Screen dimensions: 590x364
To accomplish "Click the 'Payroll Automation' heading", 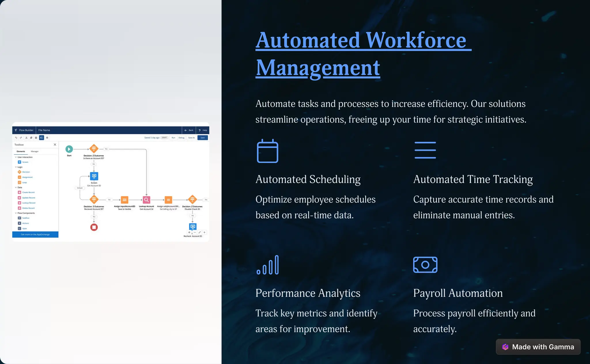I will click(x=458, y=293).
